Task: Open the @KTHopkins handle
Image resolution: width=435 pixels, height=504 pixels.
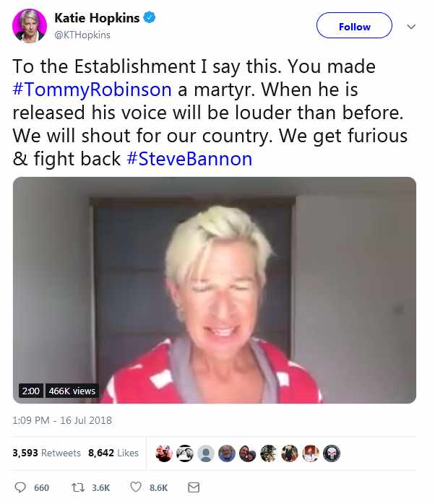Action: pyautogui.click(x=82, y=35)
